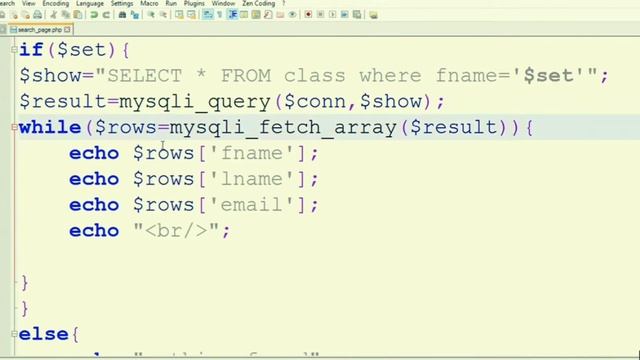Screen dimensions: 640x360
Task: Open the Zen Coding menu
Action: point(258,3)
